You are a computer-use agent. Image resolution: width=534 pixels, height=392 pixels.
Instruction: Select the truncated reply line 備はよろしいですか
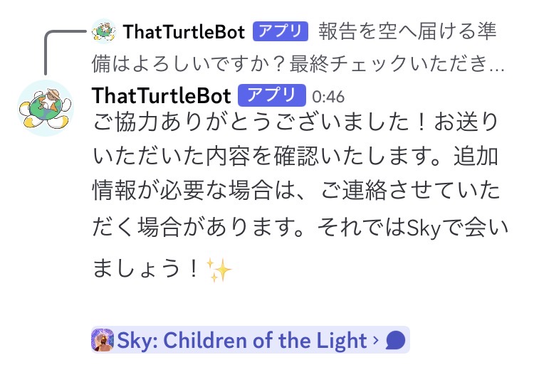click(298, 65)
